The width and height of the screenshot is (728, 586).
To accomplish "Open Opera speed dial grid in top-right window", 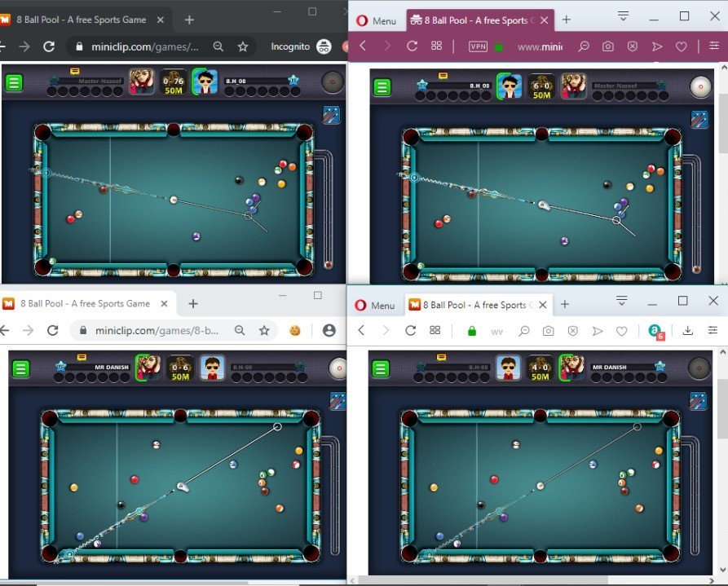I will tap(436, 46).
